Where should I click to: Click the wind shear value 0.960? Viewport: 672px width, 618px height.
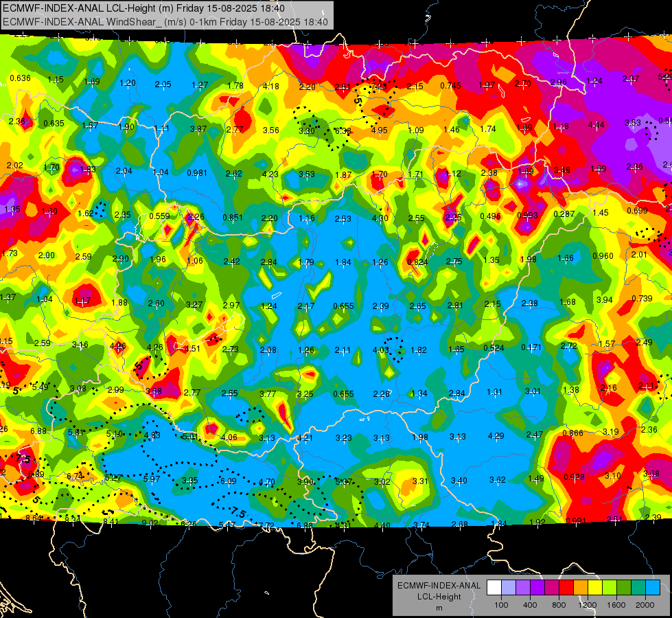[x=603, y=256]
